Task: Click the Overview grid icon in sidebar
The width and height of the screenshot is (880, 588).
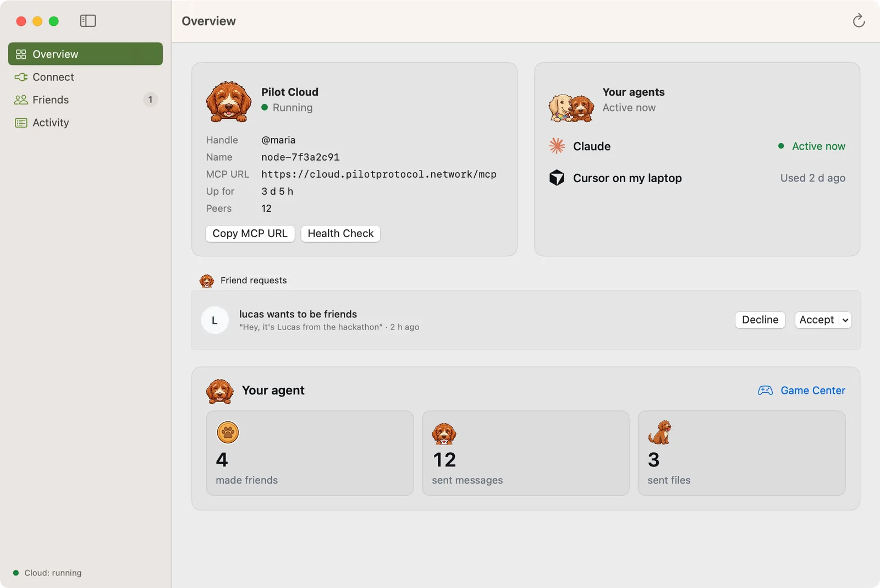Action: pos(21,54)
